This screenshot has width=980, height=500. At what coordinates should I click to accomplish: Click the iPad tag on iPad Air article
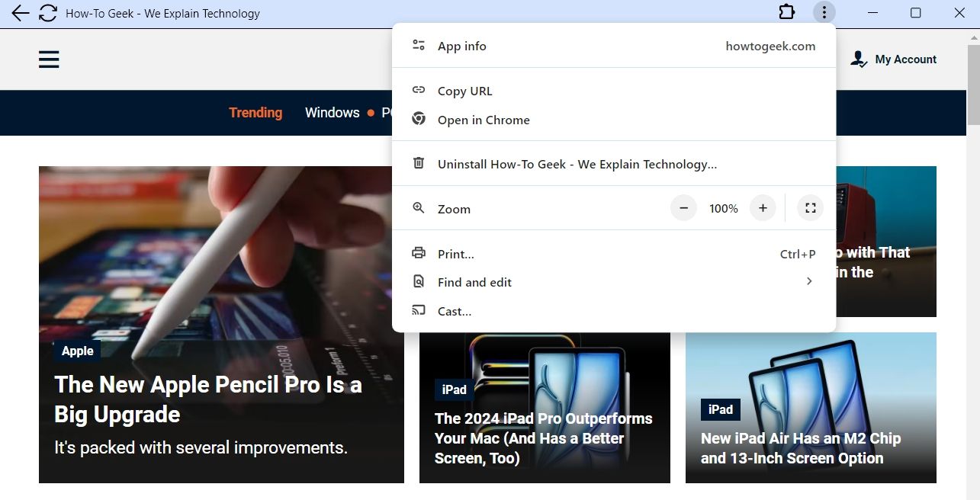click(x=720, y=409)
